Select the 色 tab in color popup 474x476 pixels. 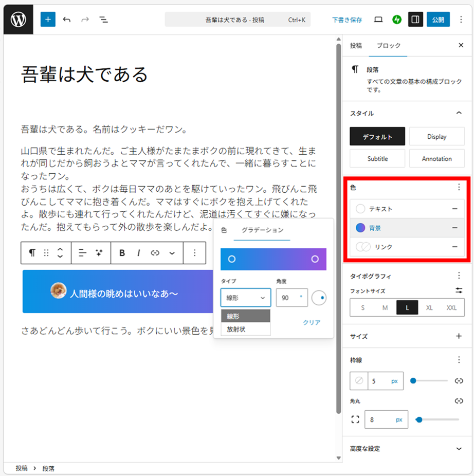click(x=224, y=230)
